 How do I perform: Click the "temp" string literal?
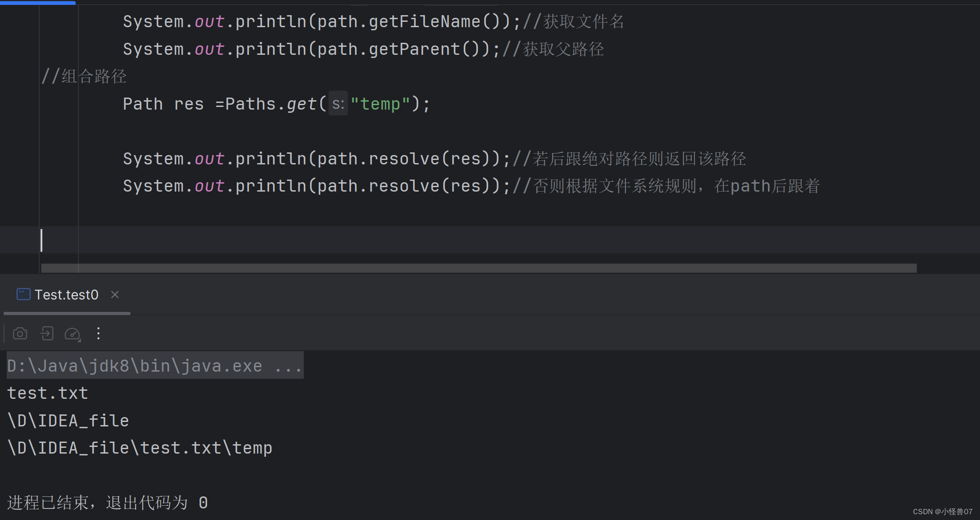[381, 103]
